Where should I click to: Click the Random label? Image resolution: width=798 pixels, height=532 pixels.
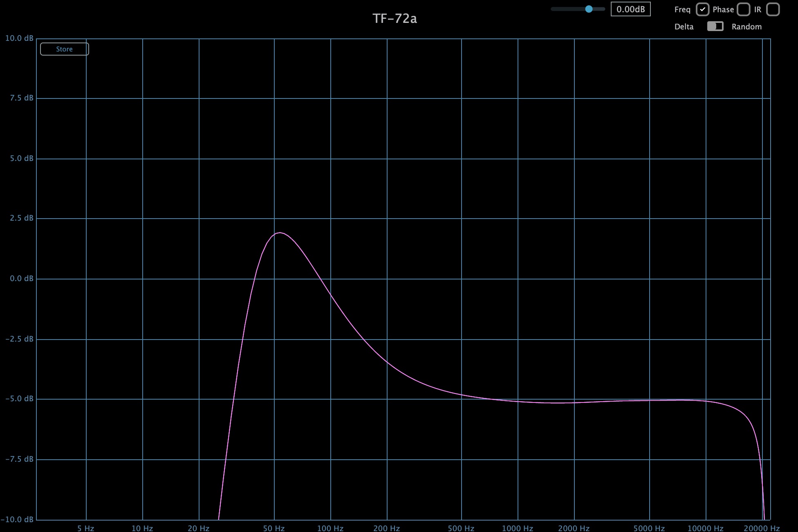coord(746,27)
